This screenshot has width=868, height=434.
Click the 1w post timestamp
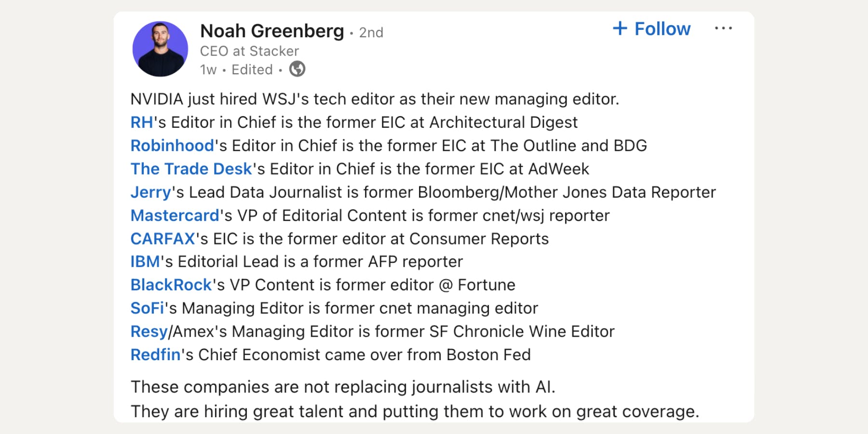pos(208,70)
